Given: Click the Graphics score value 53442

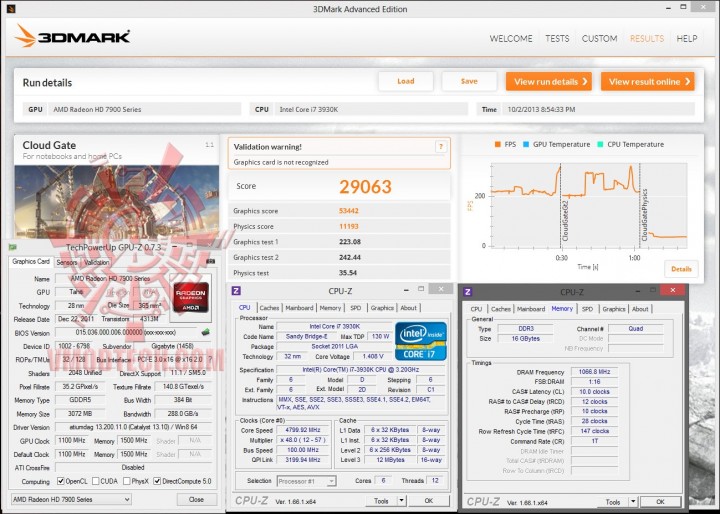Looking at the screenshot, I should pyautogui.click(x=349, y=211).
